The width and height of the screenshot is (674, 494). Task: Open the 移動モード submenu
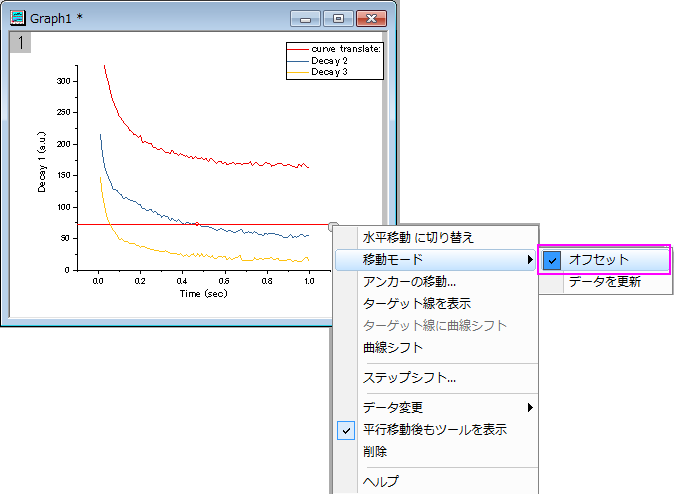[435, 259]
